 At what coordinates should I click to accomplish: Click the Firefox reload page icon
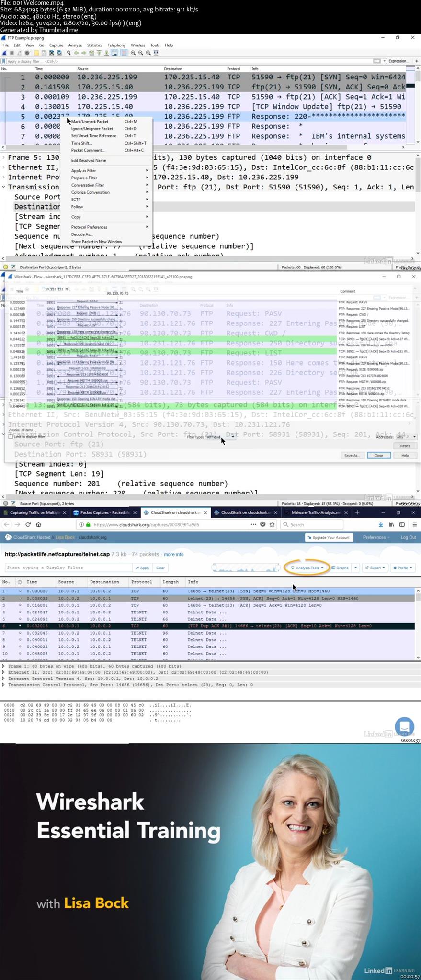[x=28, y=524]
